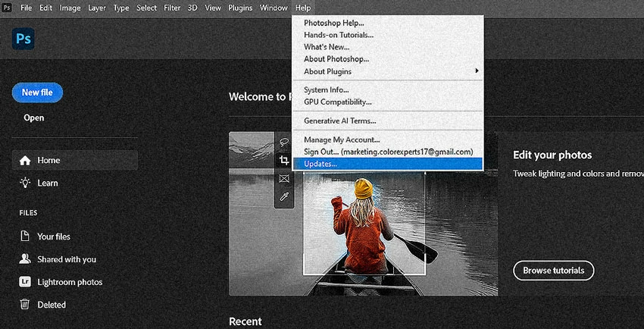This screenshot has height=329, width=644.
Task: Click the New file button
Action: 37,92
